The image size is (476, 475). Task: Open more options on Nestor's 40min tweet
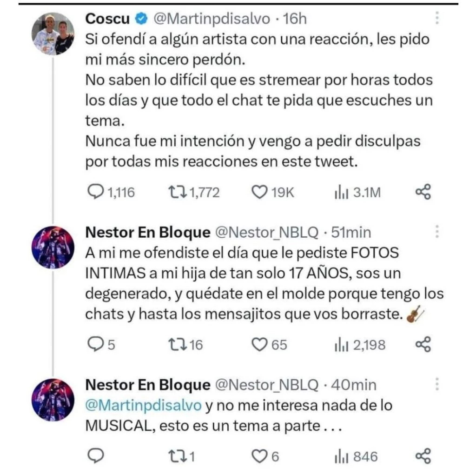tap(437, 385)
